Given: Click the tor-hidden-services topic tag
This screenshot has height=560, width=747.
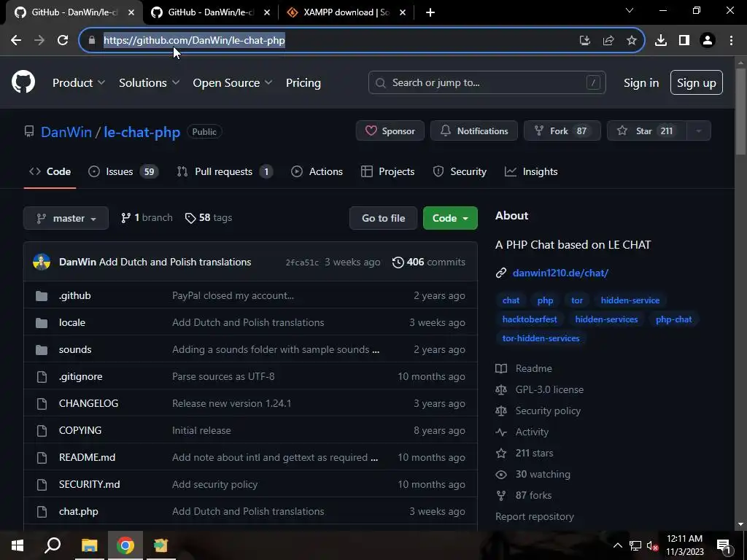Looking at the screenshot, I should 541,338.
